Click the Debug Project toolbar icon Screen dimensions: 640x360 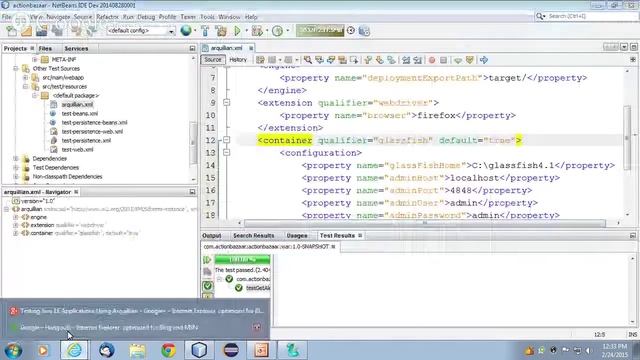click(x=257, y=31)
